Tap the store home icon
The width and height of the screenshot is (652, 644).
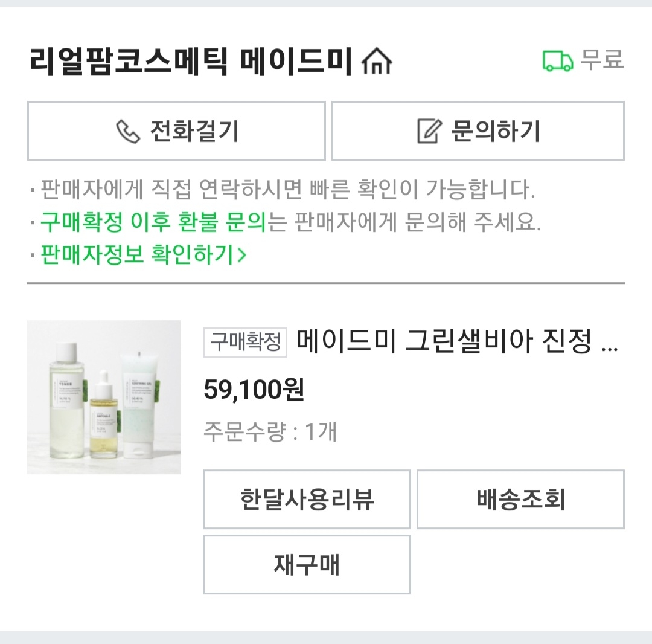point(376,62)
